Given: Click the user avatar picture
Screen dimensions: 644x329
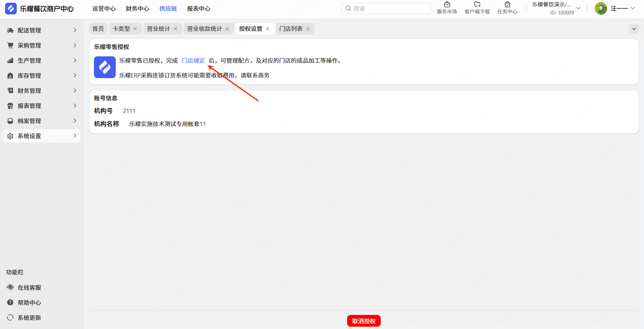Looking at the screenshot, I should tap(601, 9).
